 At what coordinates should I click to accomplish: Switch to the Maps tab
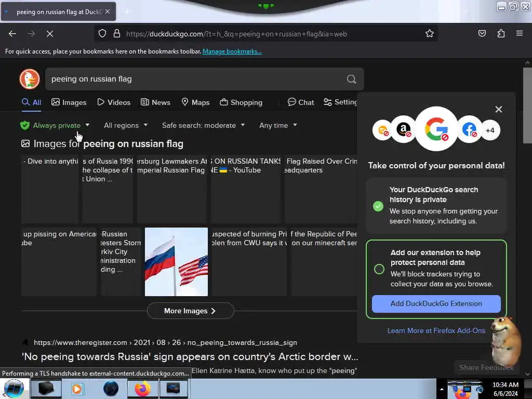pyautogui.click(x=195, y=102)
